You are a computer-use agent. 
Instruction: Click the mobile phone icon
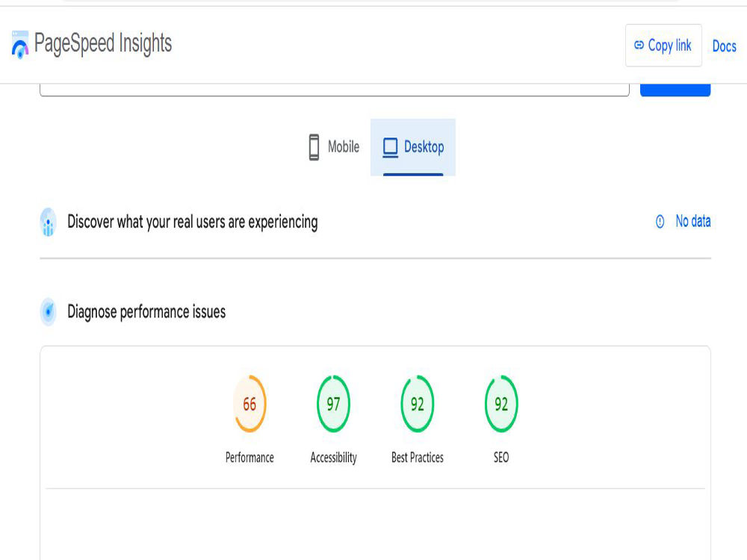[314, 147]
